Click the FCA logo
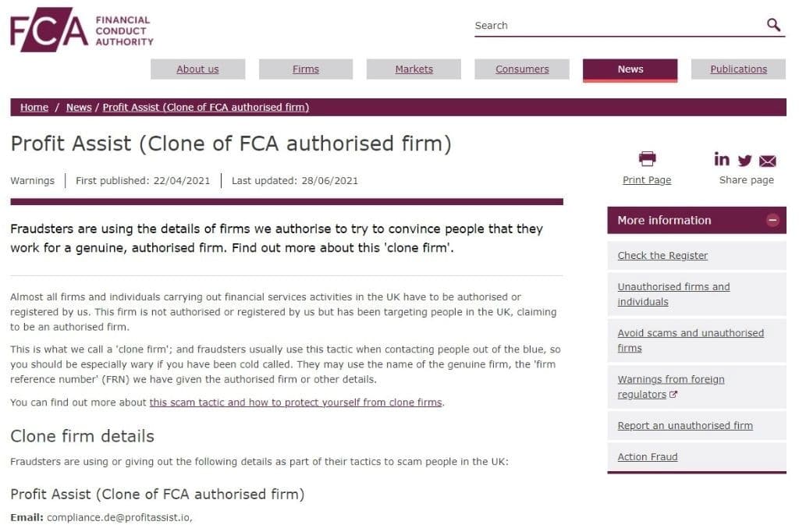Viewport: 799px width, 532px height. tap(81, 30)
